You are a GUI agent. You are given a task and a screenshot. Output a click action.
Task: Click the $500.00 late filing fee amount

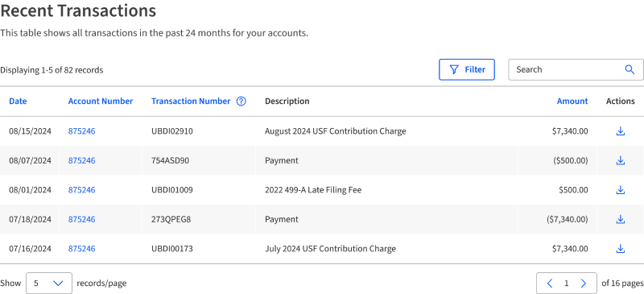(573, 190)
